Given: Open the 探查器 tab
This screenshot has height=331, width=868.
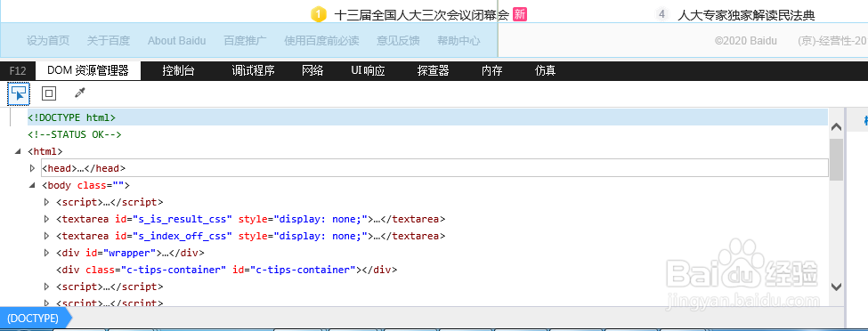Looking at the screenshot, I should tap(433, 71).
